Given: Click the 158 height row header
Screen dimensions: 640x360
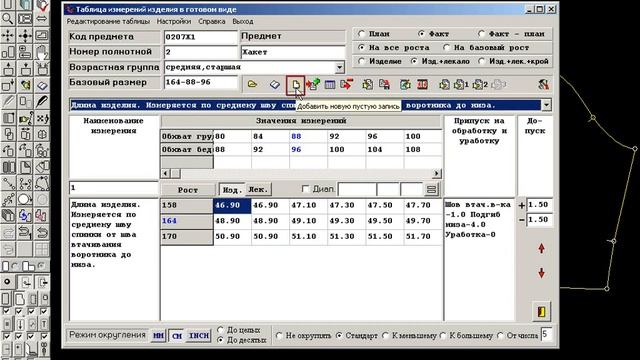Looking at the screenshot, I should pyautogui.click(x=187, y=205).
